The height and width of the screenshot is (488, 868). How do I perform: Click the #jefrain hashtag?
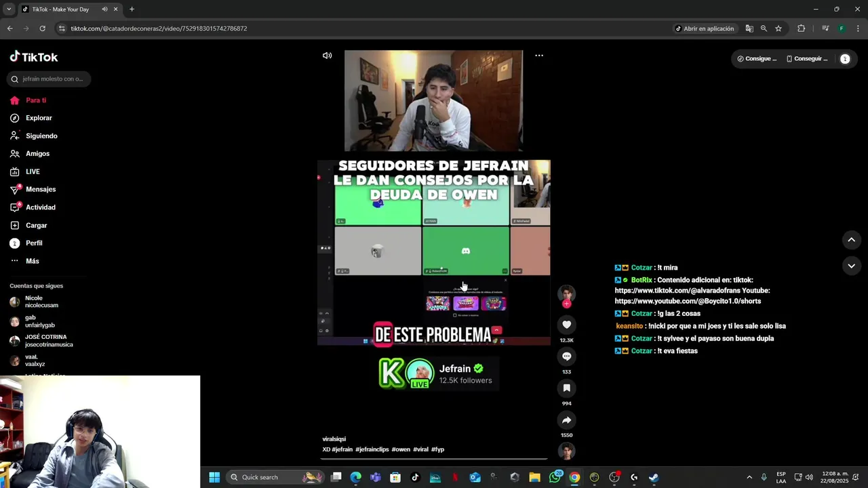(x=342, y=449)
